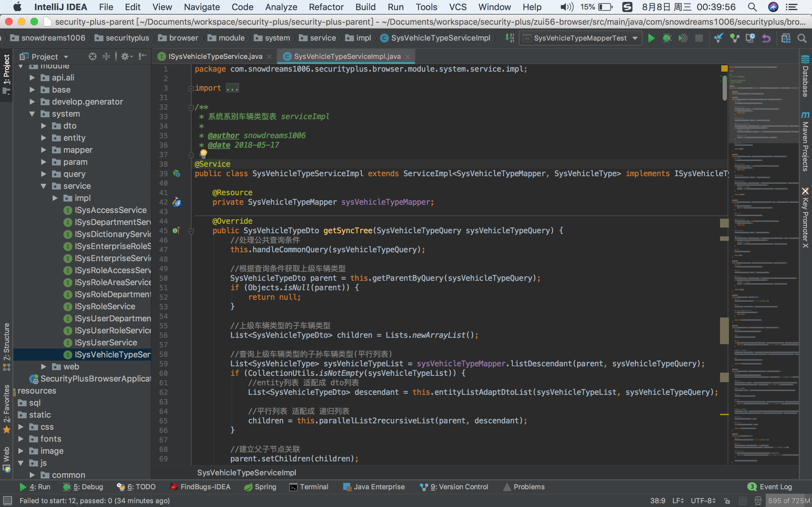The height and width of the screenshot is (507, 812).
Task: Open the Refactor menu
Action: coord(326,7)
